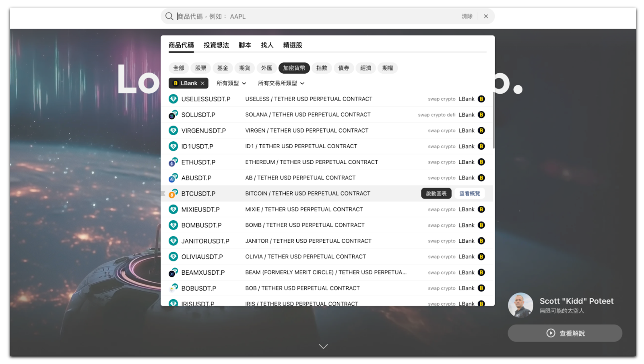Viewport: 644px width, 364px height.
Task: Select the 外匯 category filter chip
Action: click(266, 68)
